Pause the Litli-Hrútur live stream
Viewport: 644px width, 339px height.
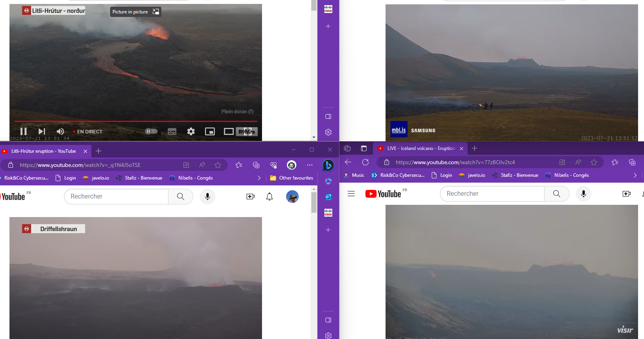[24, 131]
